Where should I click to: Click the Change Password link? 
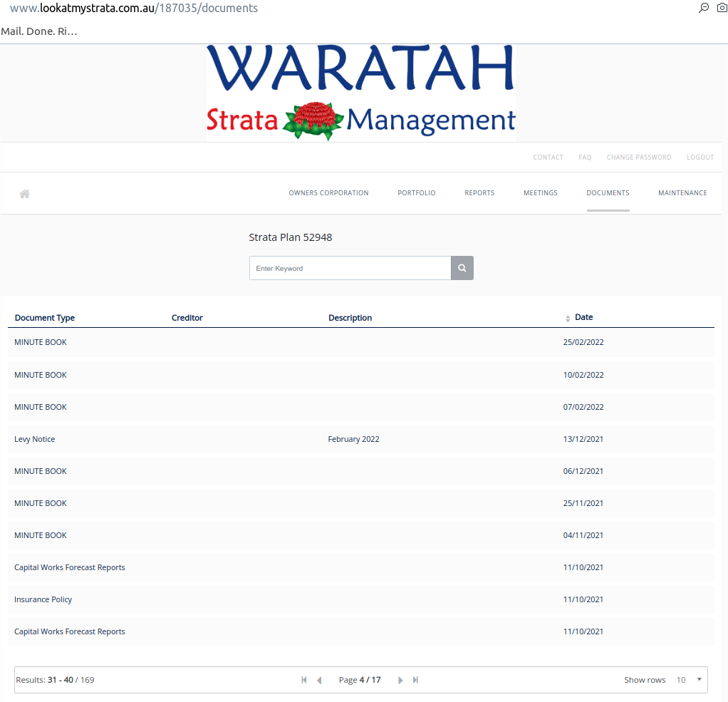click(639, 157)
